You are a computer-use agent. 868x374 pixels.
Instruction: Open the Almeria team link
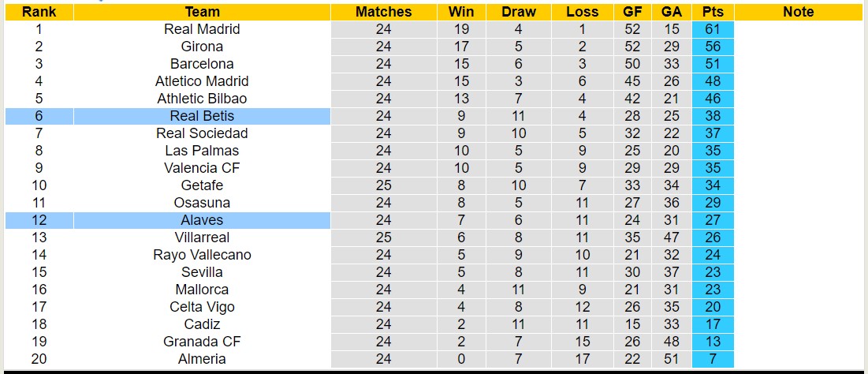[x=202, y=359]
